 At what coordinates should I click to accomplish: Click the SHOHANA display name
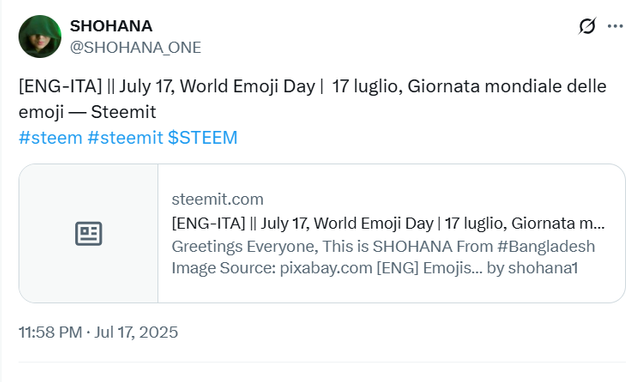click(111, 26)
